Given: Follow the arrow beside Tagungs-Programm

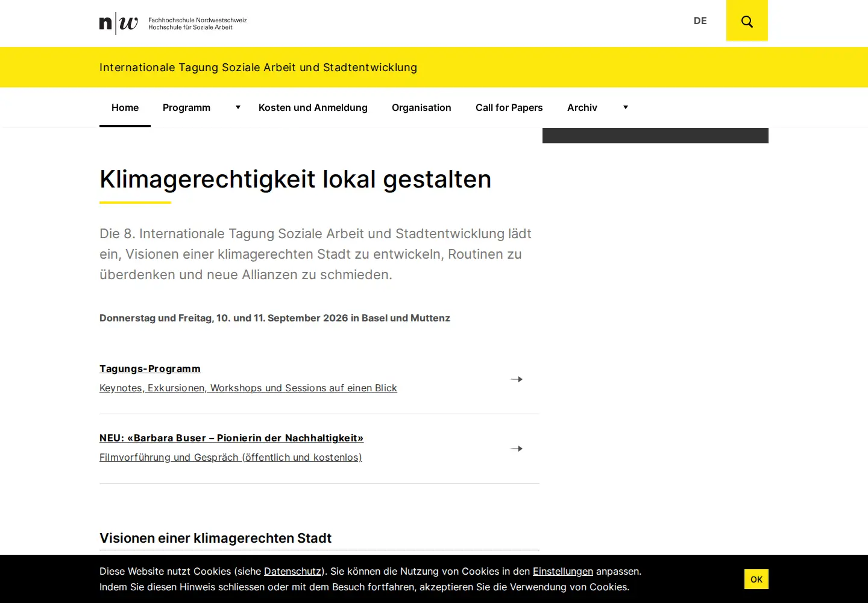Looking at the screenshot, I should tap(517, 379).
